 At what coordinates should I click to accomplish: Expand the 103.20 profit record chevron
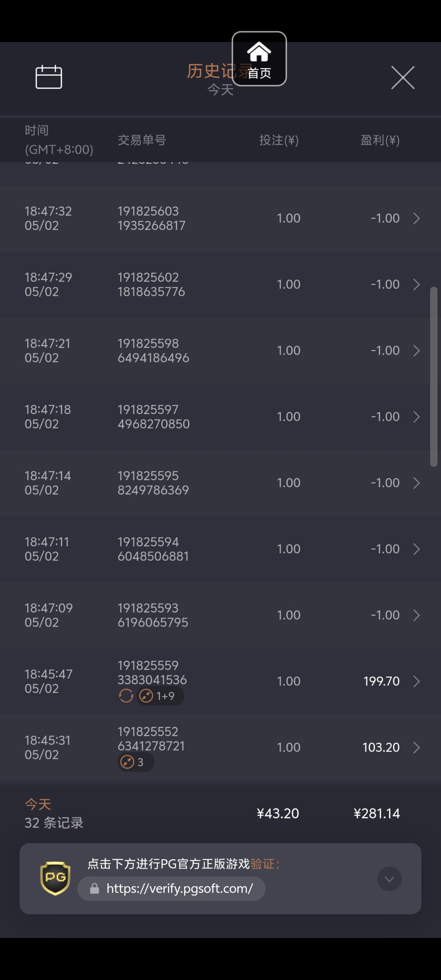point(416,747)
